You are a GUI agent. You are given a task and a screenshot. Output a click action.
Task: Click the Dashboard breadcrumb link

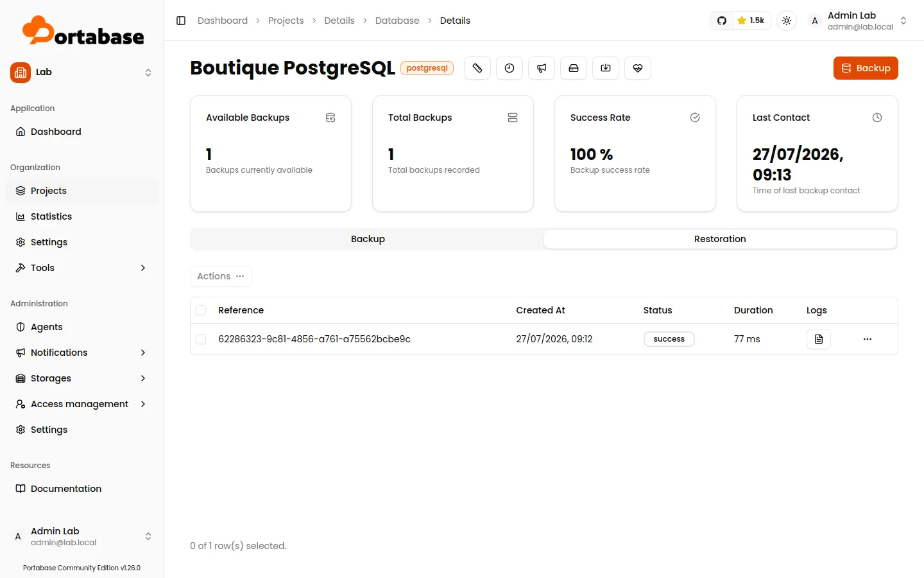click(x=223, y=21)
